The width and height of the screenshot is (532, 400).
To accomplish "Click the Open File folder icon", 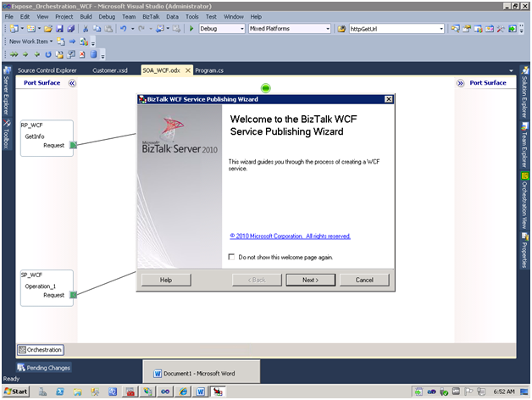I will click(48, 29).
